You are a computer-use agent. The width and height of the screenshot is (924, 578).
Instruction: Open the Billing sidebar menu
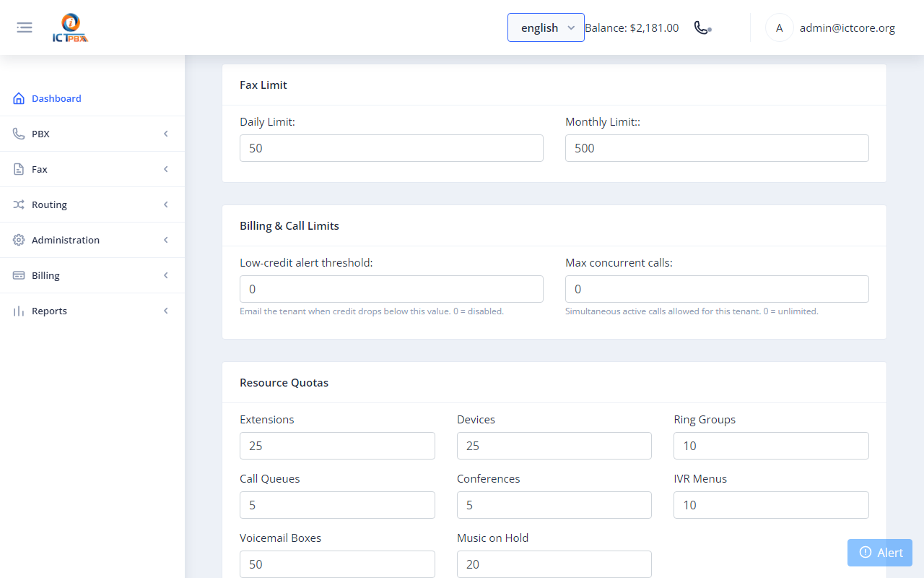[92, 275]
